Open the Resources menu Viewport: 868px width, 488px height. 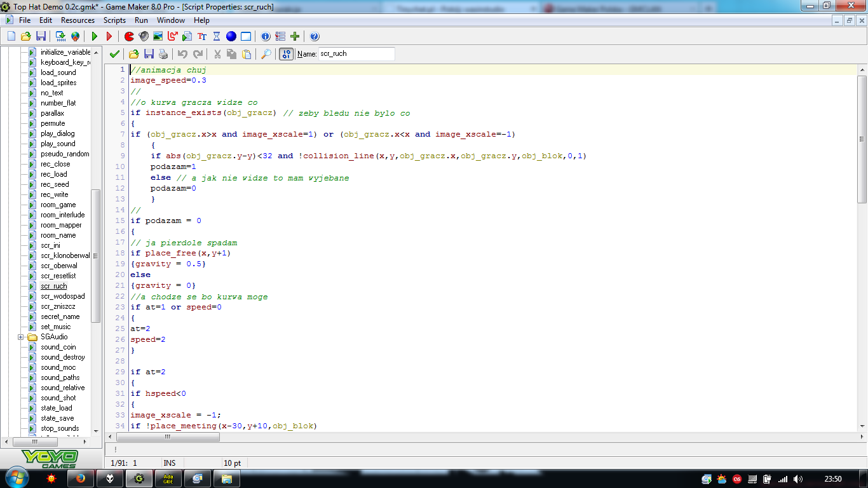click(78, 20)
